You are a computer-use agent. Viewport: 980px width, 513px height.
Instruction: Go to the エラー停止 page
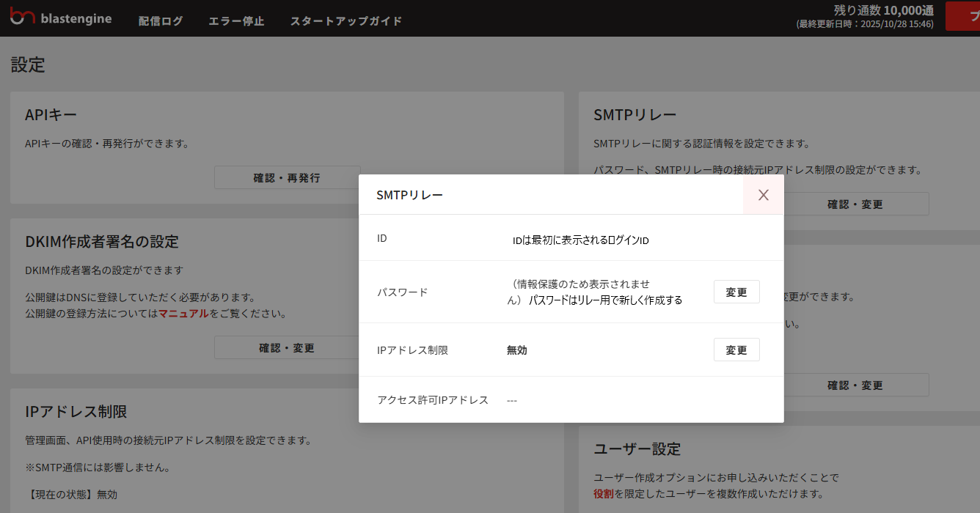tap(236, 21)
